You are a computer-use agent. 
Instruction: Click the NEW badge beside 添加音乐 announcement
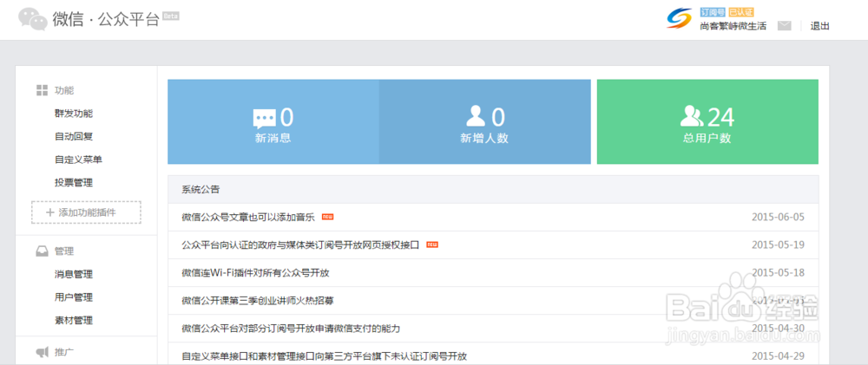(x=328, y=218)
